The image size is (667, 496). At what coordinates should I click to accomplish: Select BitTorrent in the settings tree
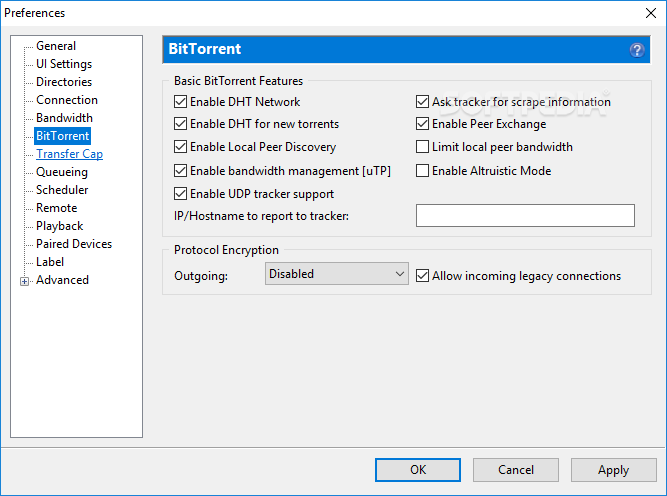tap(63, 136)
